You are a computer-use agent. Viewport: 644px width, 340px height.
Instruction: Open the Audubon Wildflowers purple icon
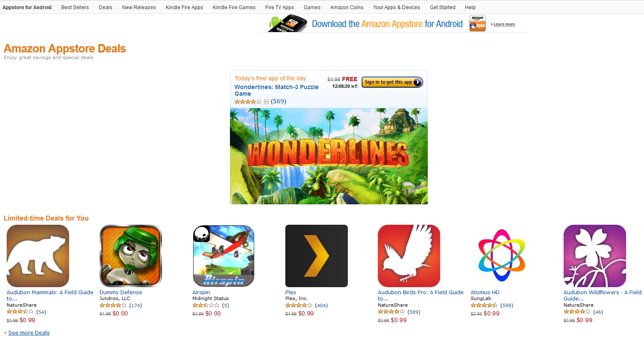coord(595,256)
